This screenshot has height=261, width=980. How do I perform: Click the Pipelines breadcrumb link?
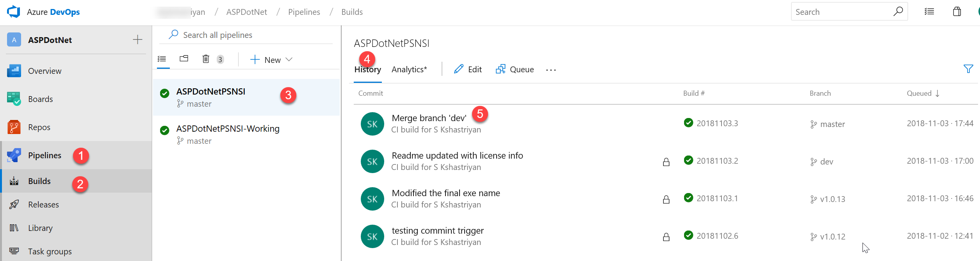[304, 12]
